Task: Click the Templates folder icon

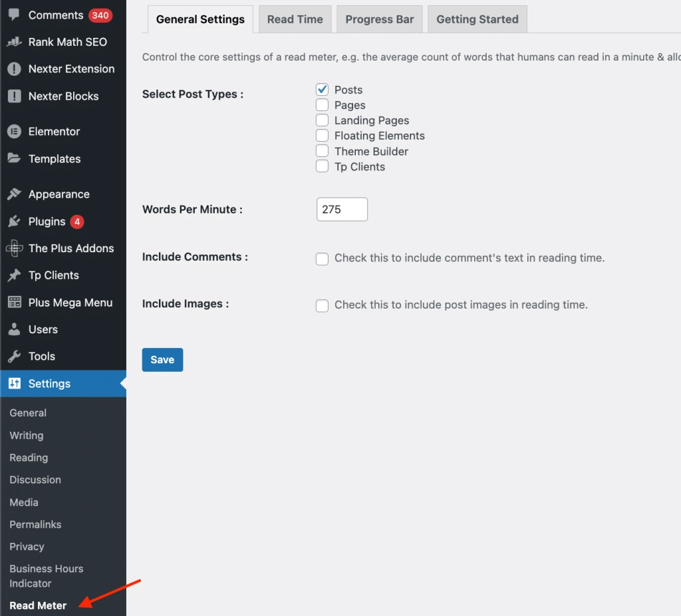Action: point(14,159)
